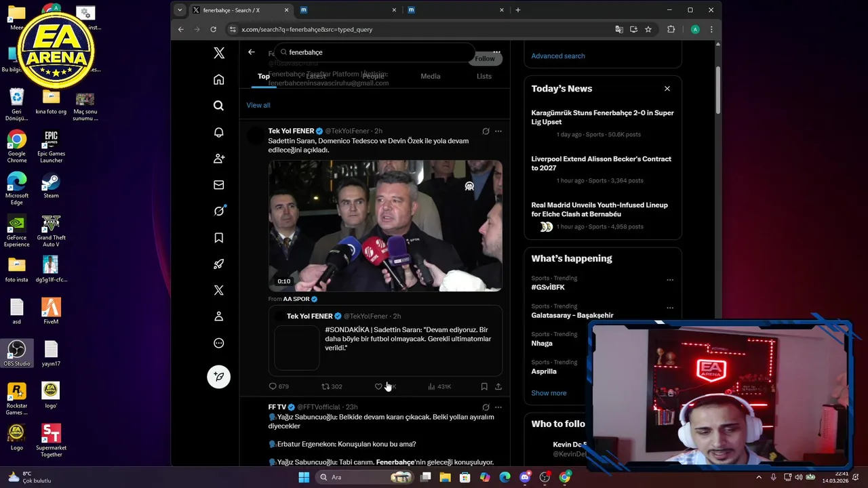Open more options for #GSvİBFK trend
This screenshot has height=488, width=868.
[670, 280]
